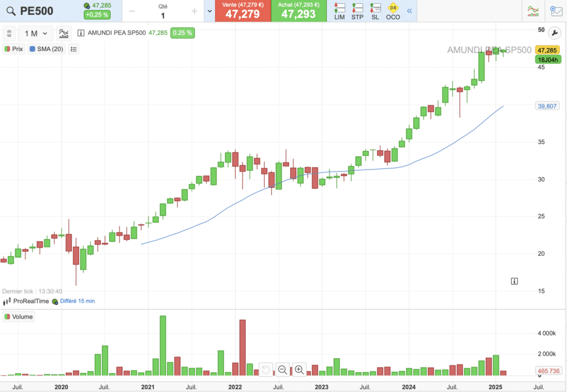The height and width of the screenshot is (392, 567).
Task: Edit the Qté quantity value field
Action: [x=163, y=16]
